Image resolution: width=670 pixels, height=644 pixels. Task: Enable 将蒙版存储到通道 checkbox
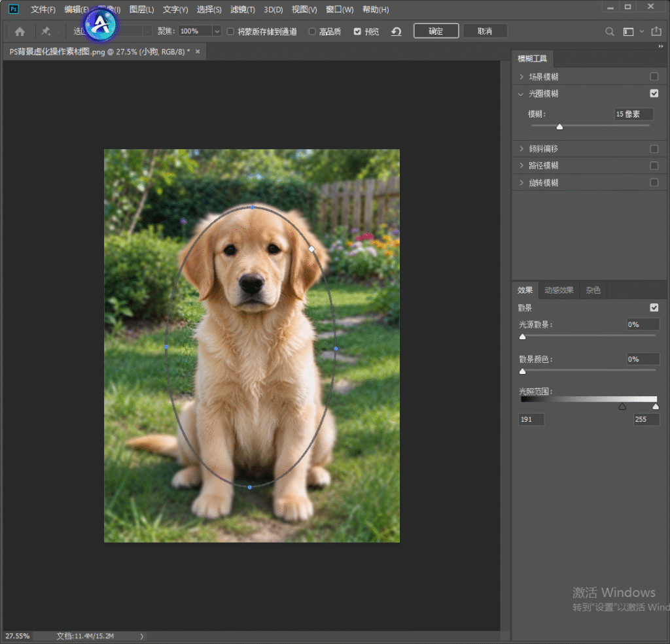tap(230, 31)
